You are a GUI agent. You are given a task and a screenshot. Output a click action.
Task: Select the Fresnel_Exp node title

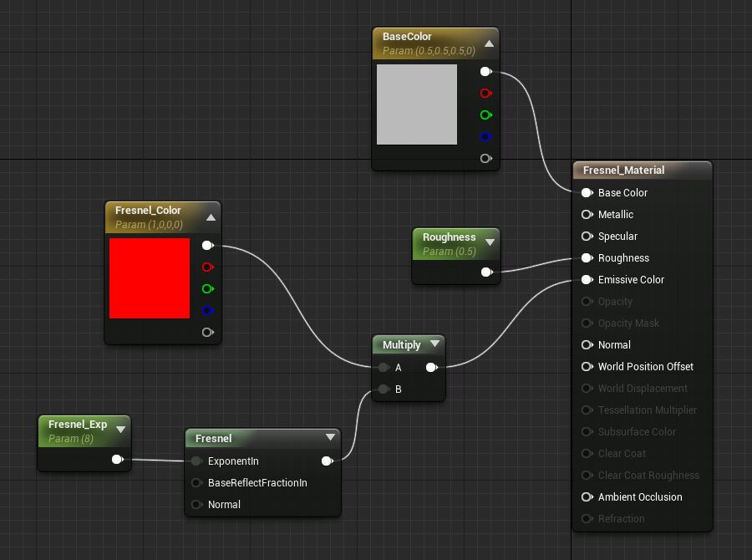[x=78, y=425]
